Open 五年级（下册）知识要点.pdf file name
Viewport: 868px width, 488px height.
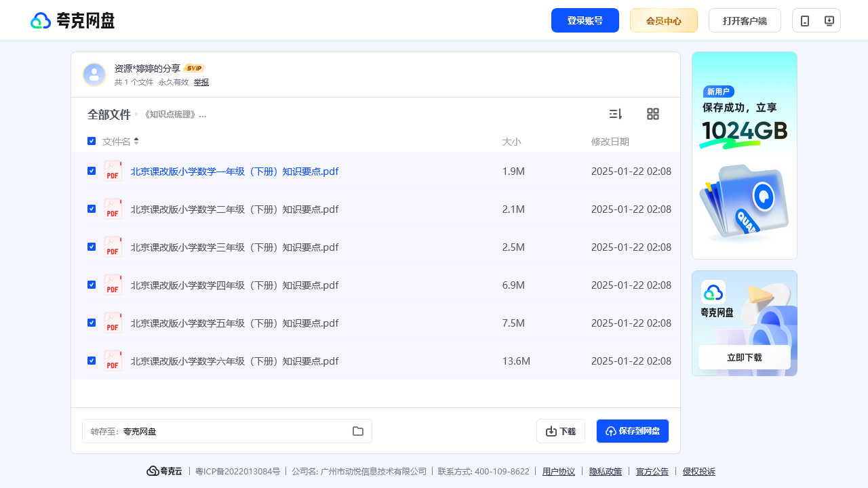(235, 323)
